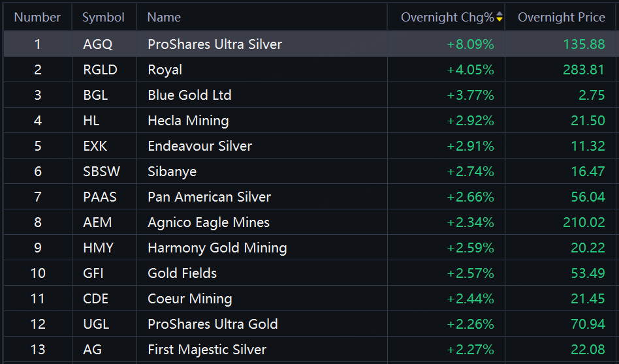Screen dimensions: 619x364
Task: Click on Blue Gold Ltd name
Action: click(189, 95)
